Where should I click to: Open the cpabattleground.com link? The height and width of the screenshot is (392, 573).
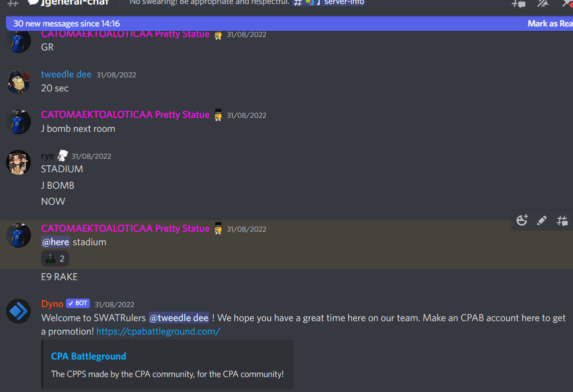coord(158,332)
